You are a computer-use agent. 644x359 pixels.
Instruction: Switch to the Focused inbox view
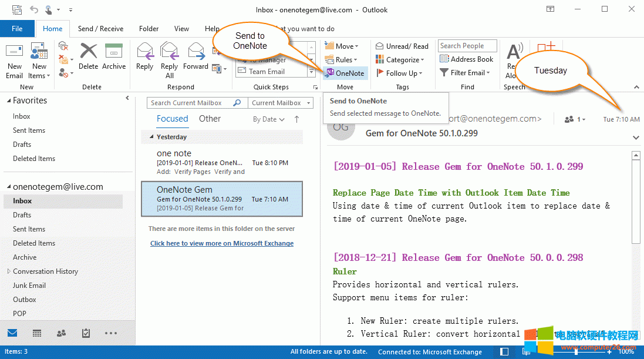pyautogui.click(x=172, y=118)
